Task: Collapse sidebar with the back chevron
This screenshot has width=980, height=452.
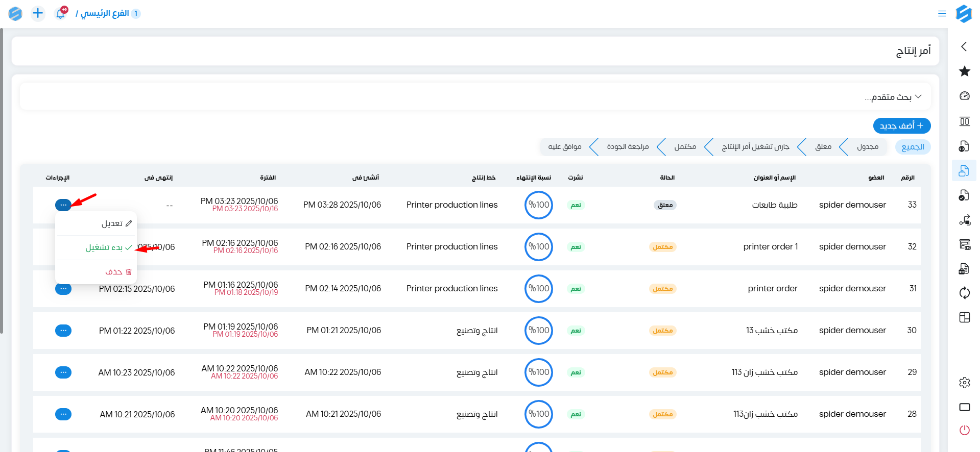Action: pyautogui.click(x=964, y=46)
